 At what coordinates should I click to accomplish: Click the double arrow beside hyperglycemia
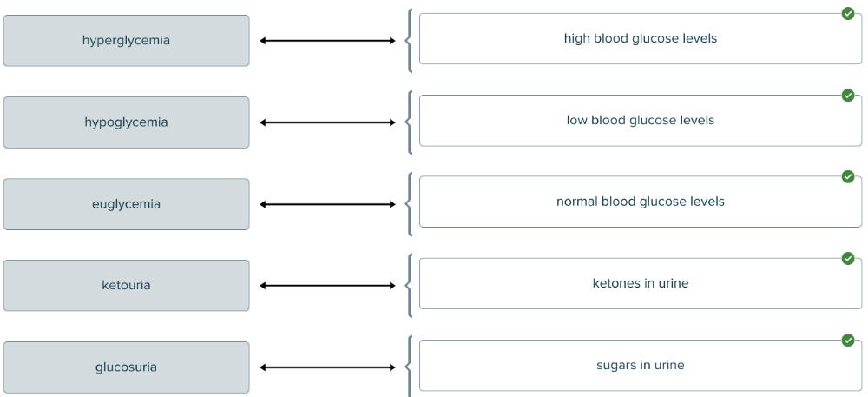coord(327,41)
